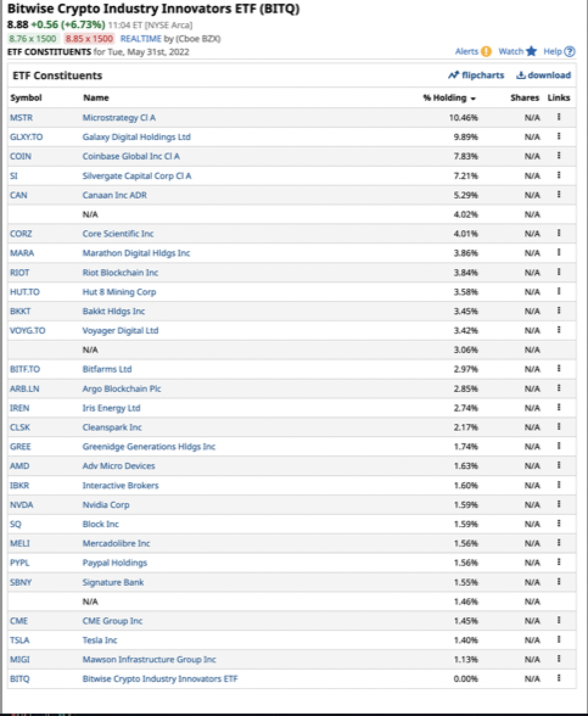Open links menu for MARA row
The height and width of the screenshot is (716, 588).
[559, 252]
